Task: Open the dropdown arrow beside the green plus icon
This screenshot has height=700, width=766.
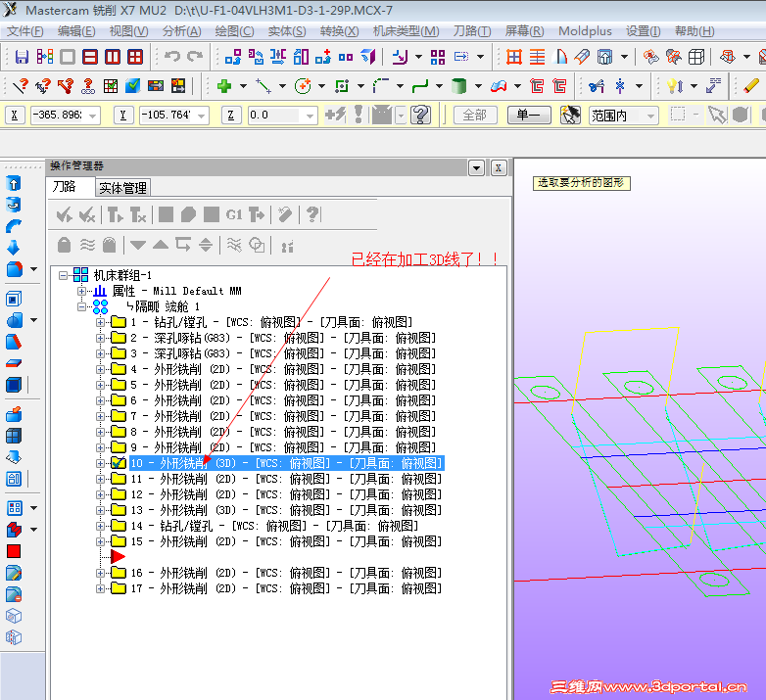Action: pyautogui.click(x=243, y=86)
